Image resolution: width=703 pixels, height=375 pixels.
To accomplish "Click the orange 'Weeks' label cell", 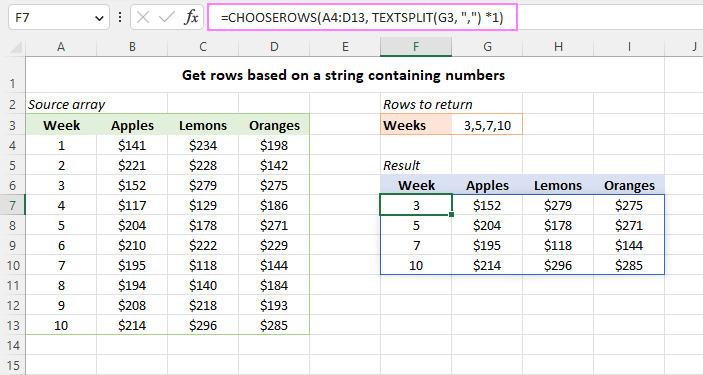I will [416, 125].
